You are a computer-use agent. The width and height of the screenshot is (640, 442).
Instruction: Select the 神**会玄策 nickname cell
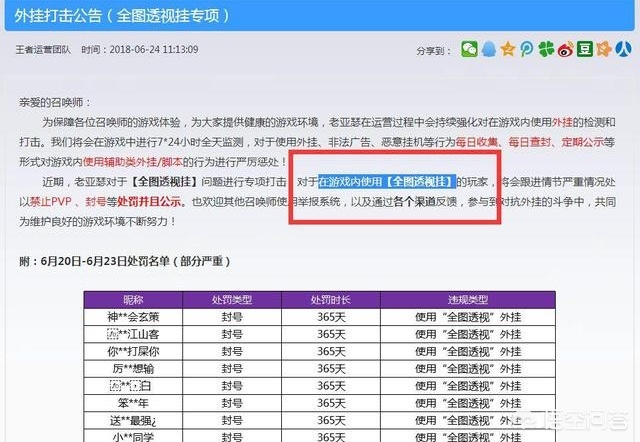tap(133, 317)
